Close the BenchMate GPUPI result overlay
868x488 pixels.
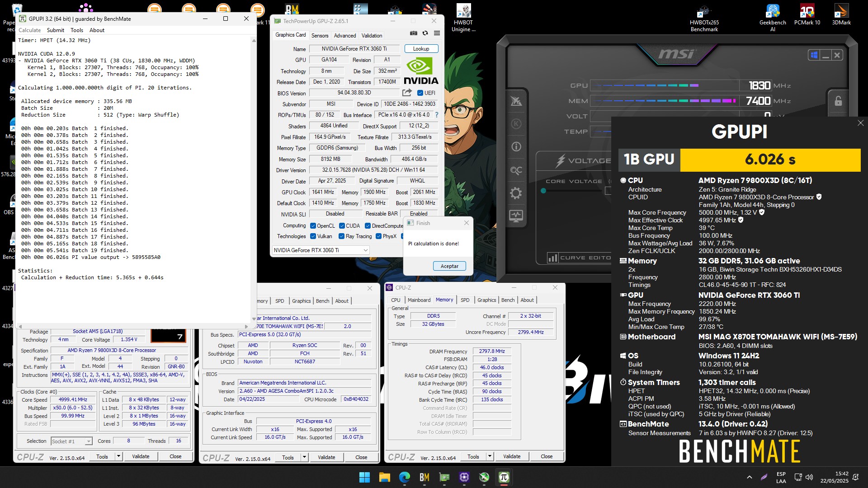[x=860, y=123]
